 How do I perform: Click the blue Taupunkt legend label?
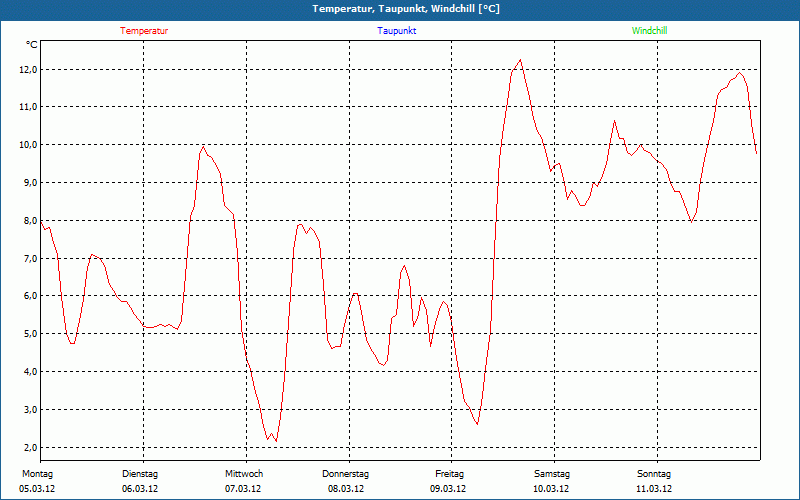click(x=396, y=31)
